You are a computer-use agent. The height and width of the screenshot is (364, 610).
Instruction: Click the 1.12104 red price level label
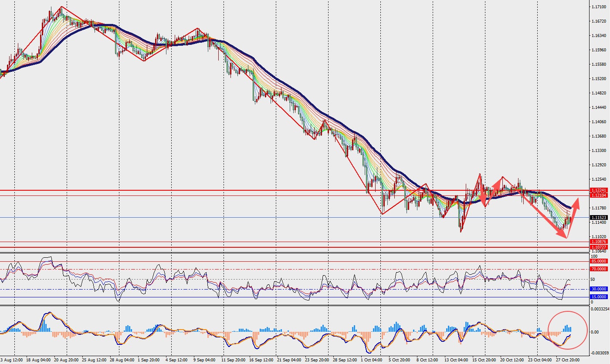pos(598,195)
